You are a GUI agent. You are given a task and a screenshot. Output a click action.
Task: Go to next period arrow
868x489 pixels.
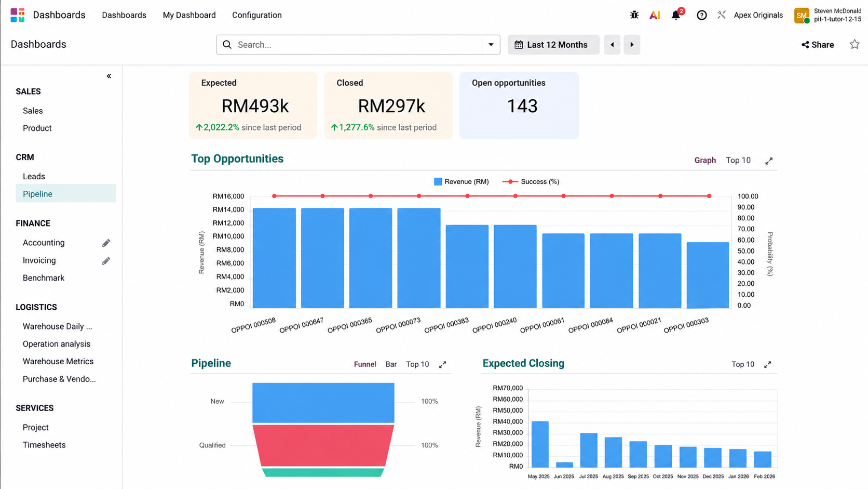(x=632, y=45)
